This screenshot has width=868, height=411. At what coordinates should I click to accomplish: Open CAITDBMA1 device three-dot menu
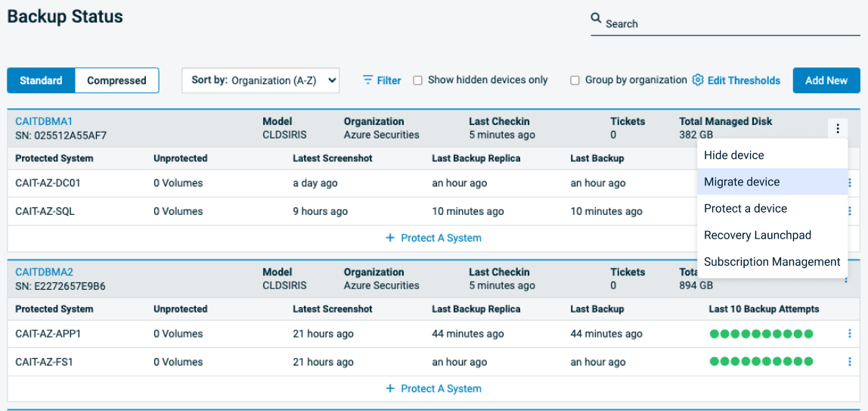(838, 129)
